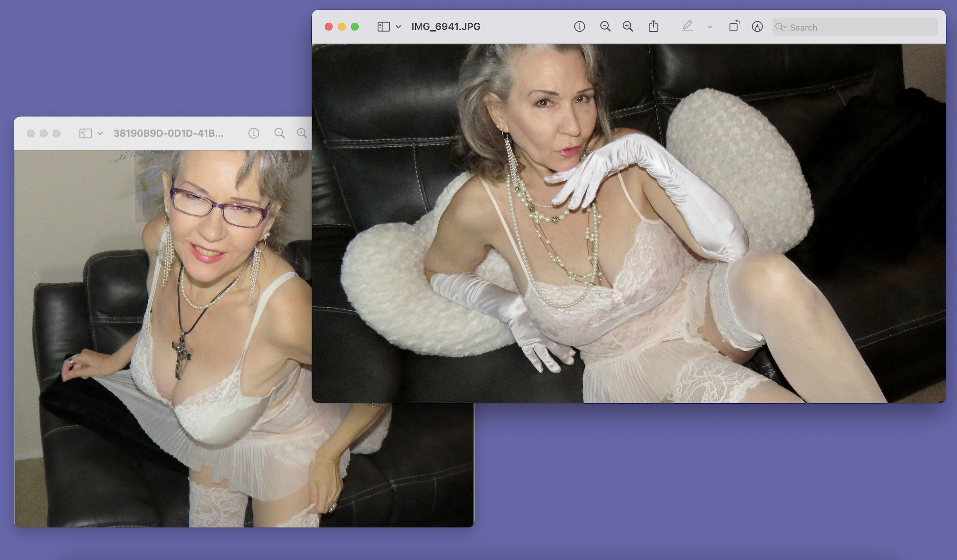Zoom in within the background 38190B9D window

302,133
